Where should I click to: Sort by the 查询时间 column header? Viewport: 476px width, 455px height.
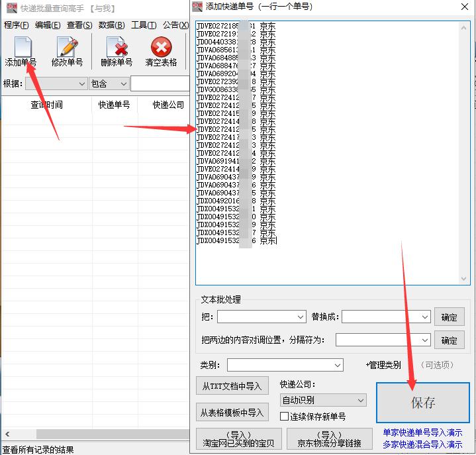pos(47,105)
